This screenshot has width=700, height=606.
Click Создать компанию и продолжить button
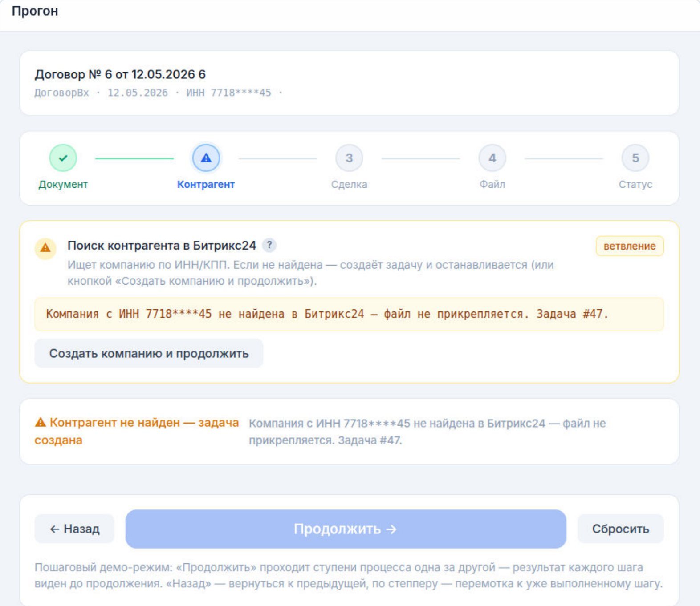pyautogui.click(x=149, y=353)
